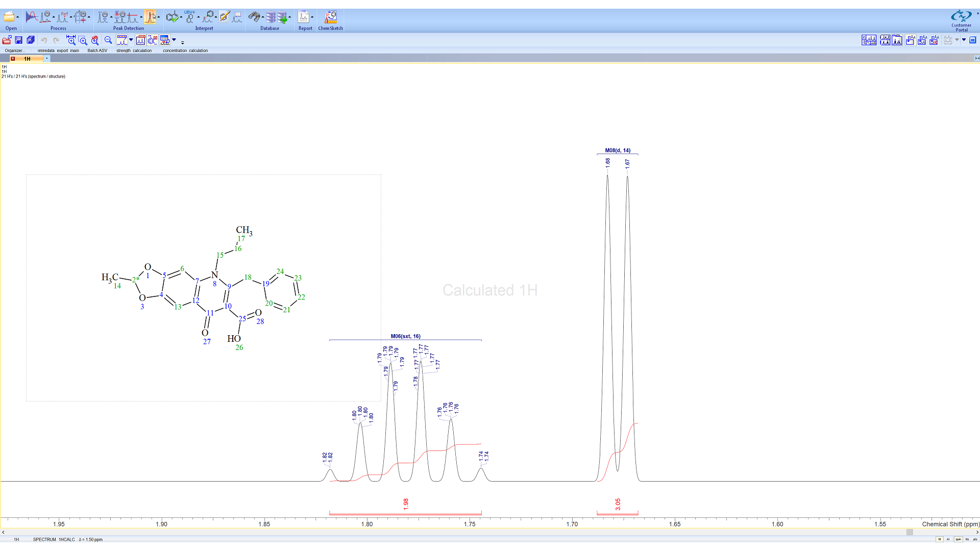Click the undo arrow
The width and height of the screenshot is (980, 551).
44,40
